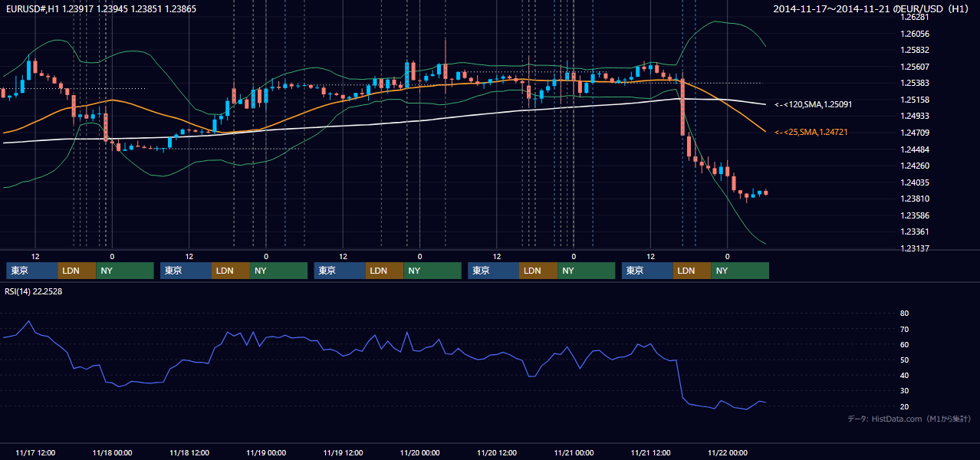Click price axis value 1.23810
The height and width of the screenshot is (460, 980).
pos(915,199)
